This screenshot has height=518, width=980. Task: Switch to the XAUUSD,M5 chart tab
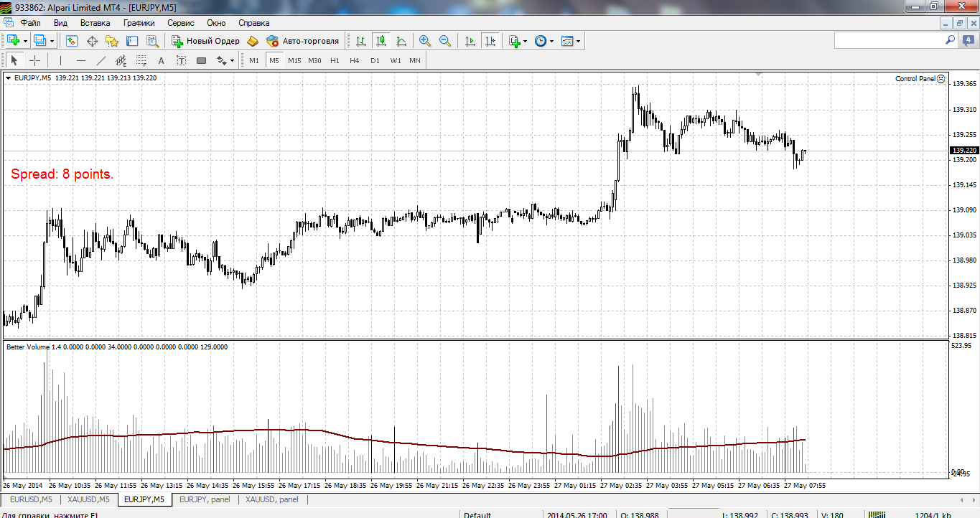(x=89, y=499)
